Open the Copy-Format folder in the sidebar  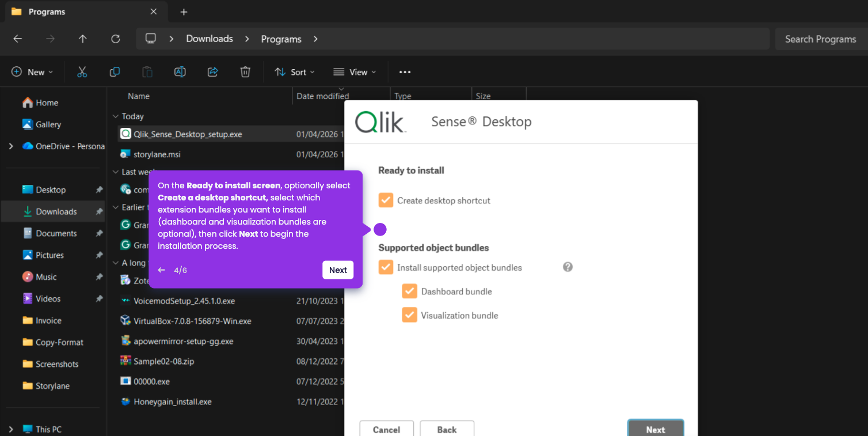tap(54, 342)
